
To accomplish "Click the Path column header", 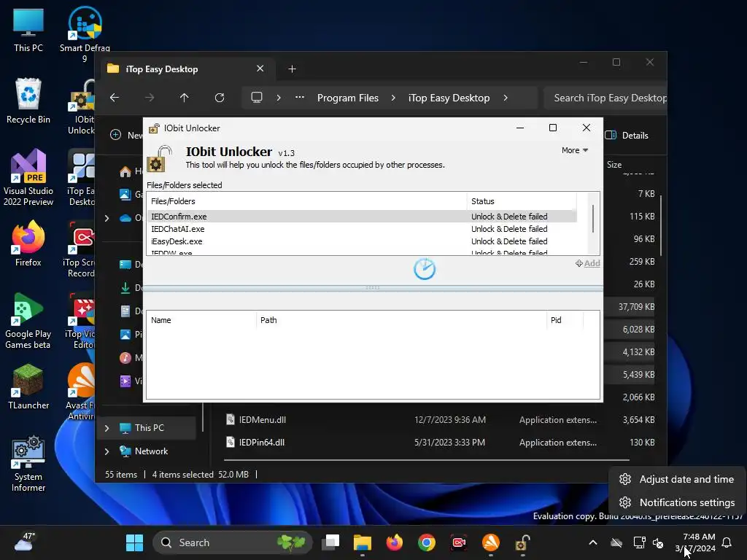I will pos(401,320).
